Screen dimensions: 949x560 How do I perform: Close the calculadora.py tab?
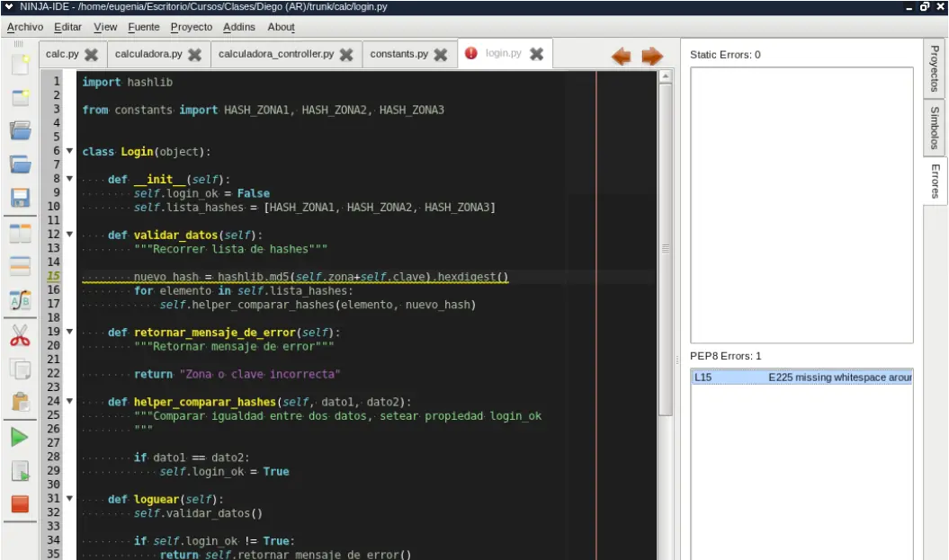tap(194, 55)
